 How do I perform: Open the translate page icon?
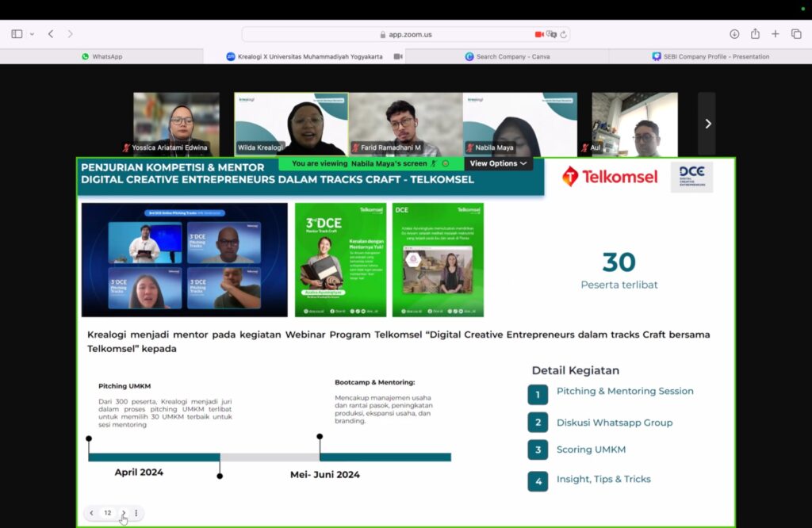pyautogui.click(x=552, y=34)
